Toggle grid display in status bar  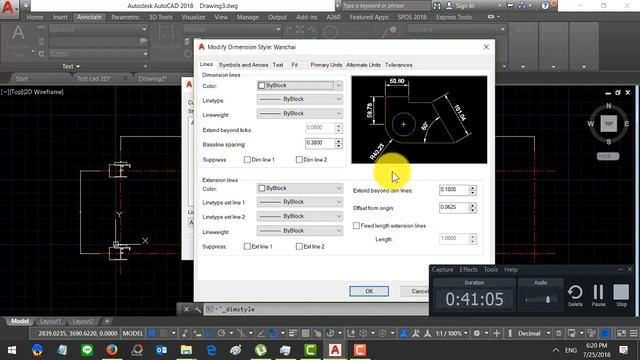pos(152,333)
